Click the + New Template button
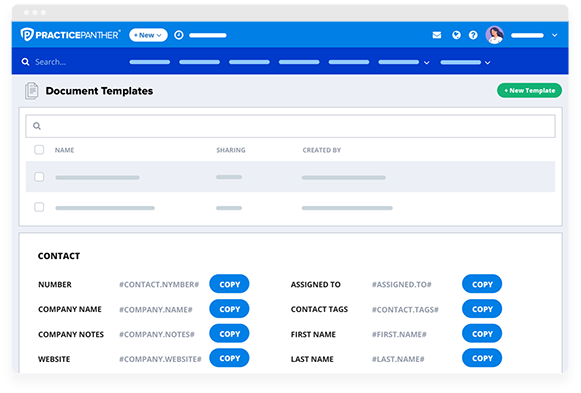 (529, 91)
